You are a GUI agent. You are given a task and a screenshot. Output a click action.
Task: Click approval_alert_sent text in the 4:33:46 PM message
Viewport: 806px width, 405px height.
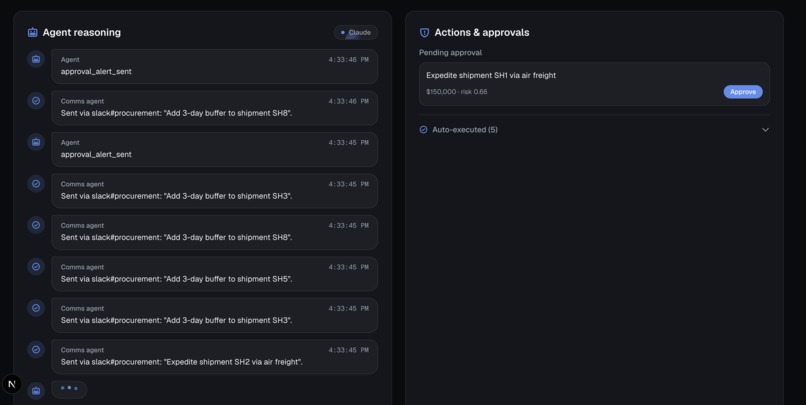(x=96, y=71)
